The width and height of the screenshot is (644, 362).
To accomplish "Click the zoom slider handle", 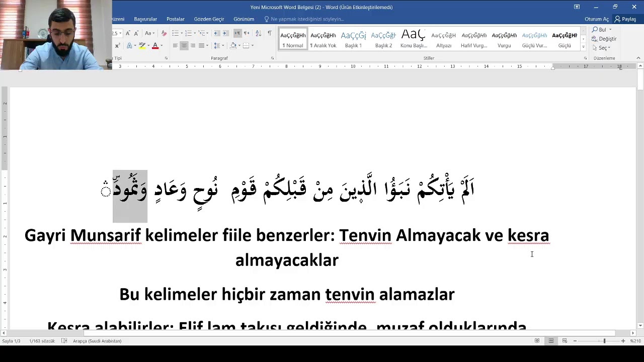I will (x=604, y=341).
